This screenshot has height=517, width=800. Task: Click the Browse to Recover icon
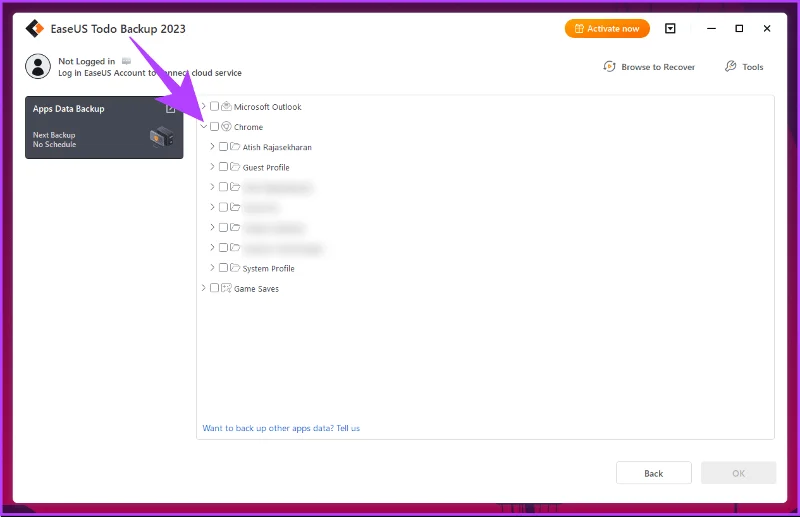click(609, 66)
